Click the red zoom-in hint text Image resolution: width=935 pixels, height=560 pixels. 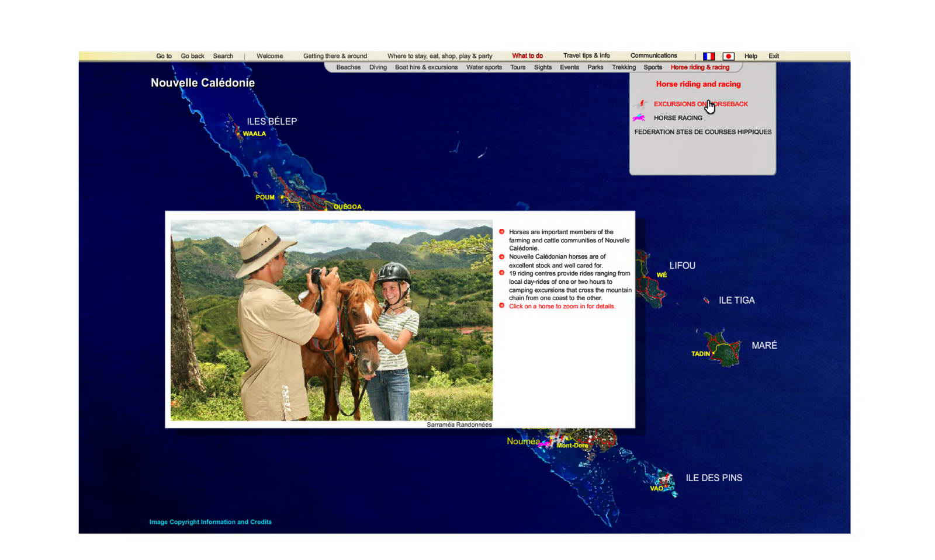pos(562,306)
